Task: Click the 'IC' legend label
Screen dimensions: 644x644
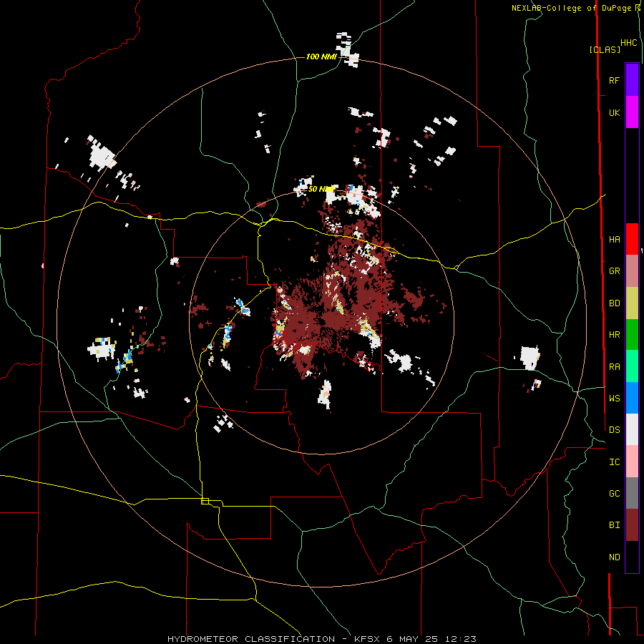Action: point(614,462)
